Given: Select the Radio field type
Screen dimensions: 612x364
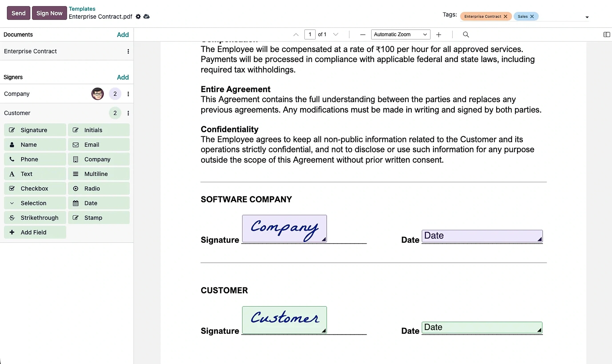Looking at the screenshot, I should point(99,188).
